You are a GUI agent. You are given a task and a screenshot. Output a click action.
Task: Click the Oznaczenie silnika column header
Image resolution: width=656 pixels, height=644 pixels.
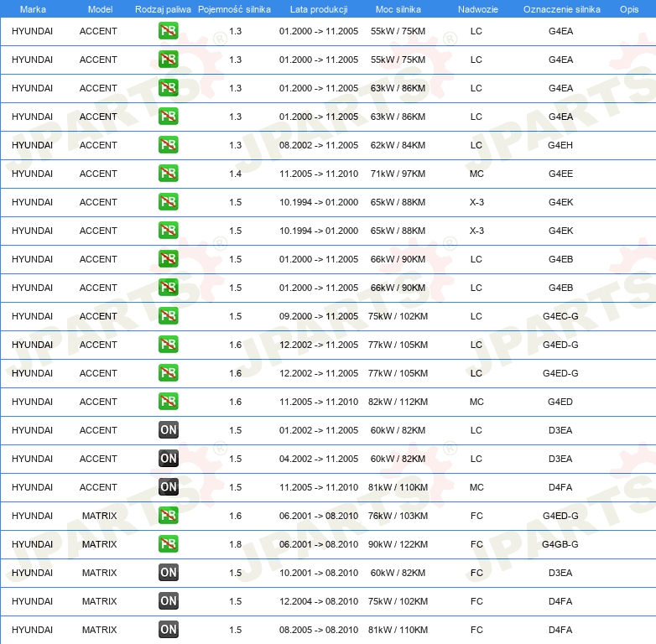pyautogui.click(x=561, y=9)
